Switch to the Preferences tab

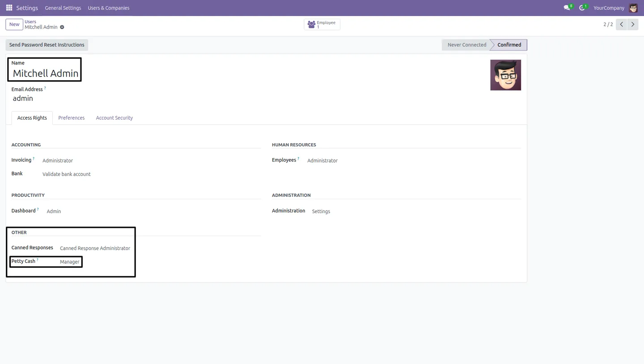pyautogui.click(x=71, y=118)
